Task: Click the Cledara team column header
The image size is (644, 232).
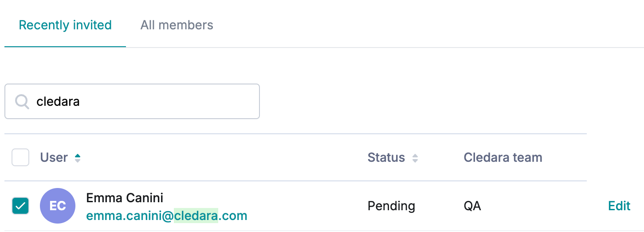Action: [503, 157]
